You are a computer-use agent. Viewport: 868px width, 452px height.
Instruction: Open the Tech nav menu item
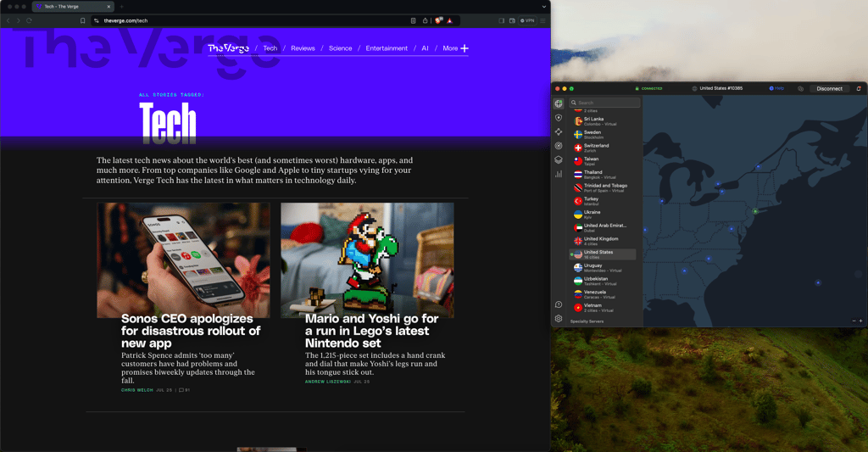270,48
